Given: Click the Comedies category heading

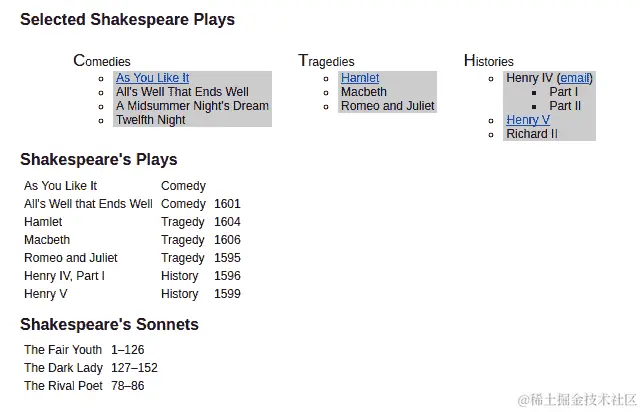Looking at the screenshot, I should [x=102, y=61].
